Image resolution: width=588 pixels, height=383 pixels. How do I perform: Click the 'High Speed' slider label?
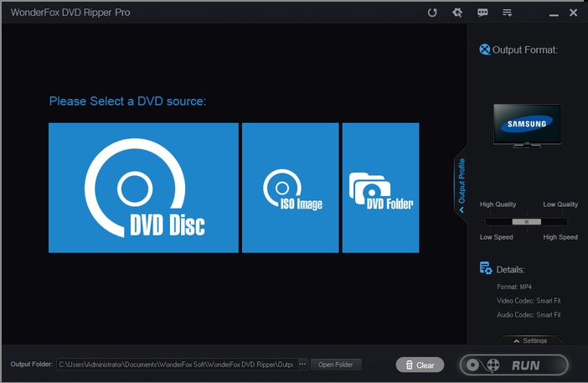(560, 237)
